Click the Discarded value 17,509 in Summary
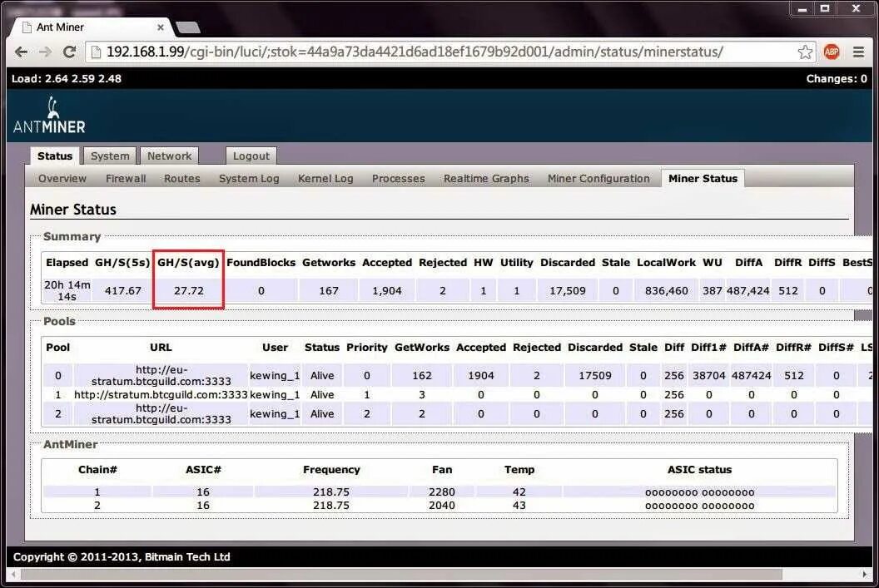This screenshot has height=588, width=879. pos(568,290)
